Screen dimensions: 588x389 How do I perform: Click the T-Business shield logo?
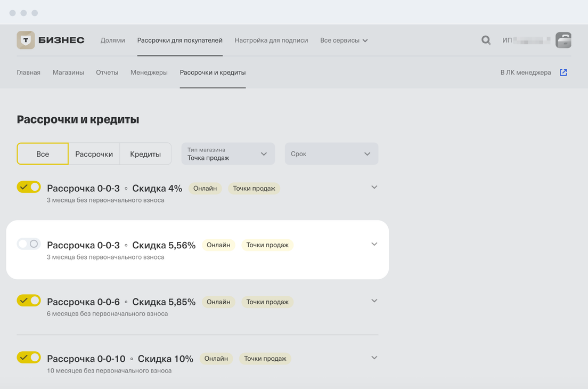pos(26,40)
